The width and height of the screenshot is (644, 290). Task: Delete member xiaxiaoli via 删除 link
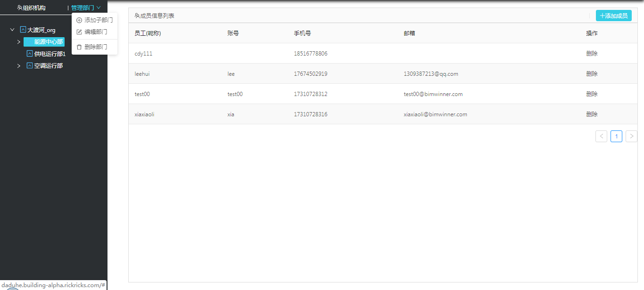592,114
